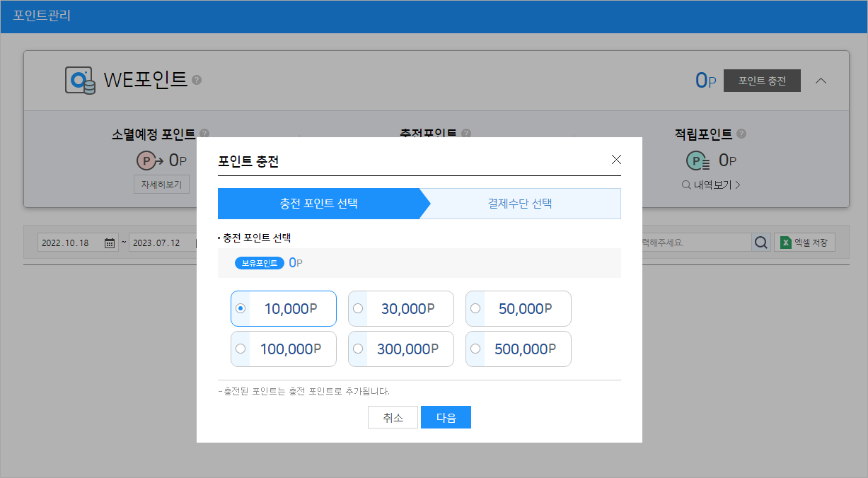Select the 충전 포인트 선택 step tab

318,204
